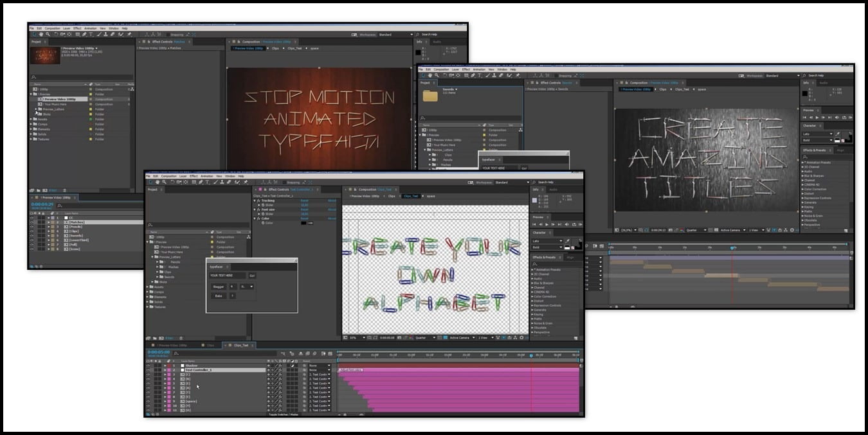Switch to the Clips tab in the Alphabet window timeline
This screenshot has height=435, width=868.
pyautogui.click(x=210, y=345)
